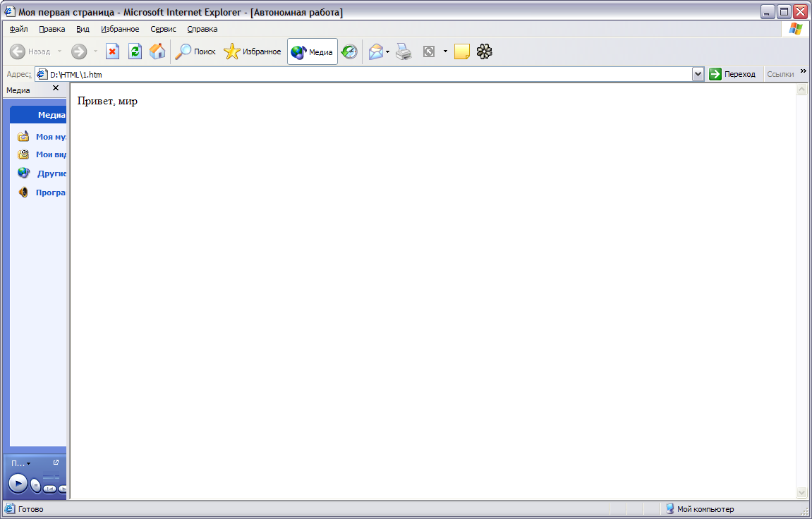Click the Мои видео folder icon
812x519 pixels.
23,154
